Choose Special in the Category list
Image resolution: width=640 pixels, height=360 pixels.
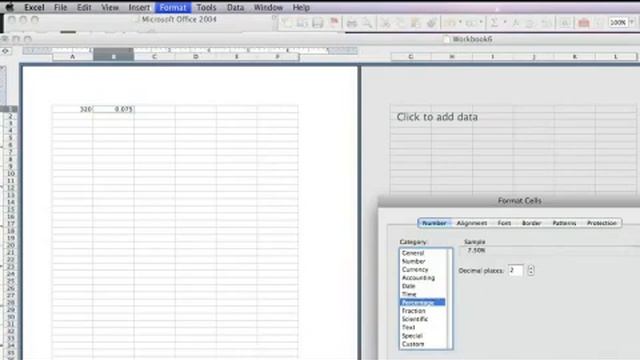[x=423, y=336]
